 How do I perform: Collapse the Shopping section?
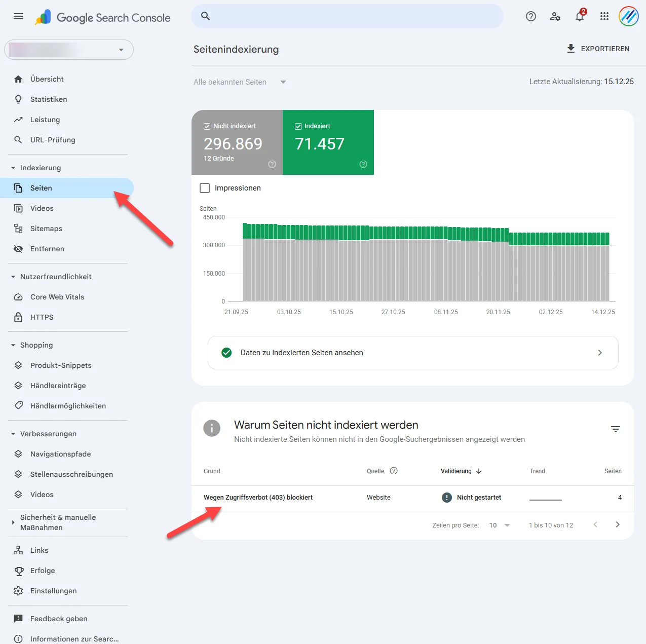point(13,345)
